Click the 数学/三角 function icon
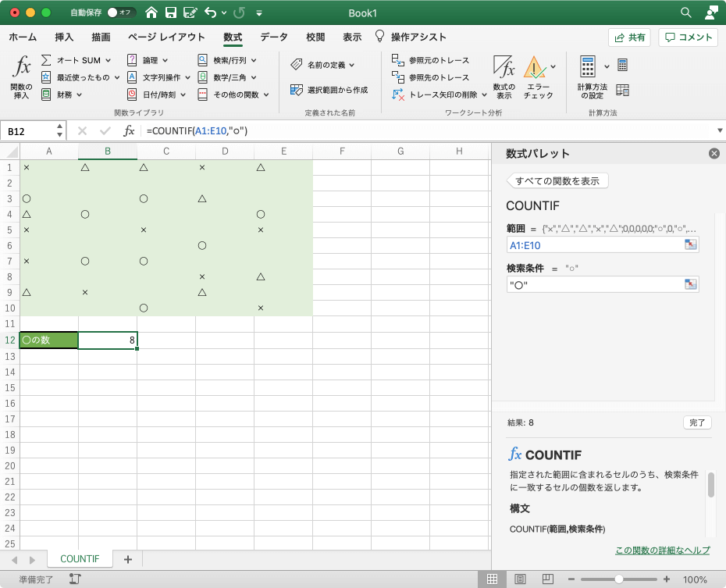 (202, 77)
